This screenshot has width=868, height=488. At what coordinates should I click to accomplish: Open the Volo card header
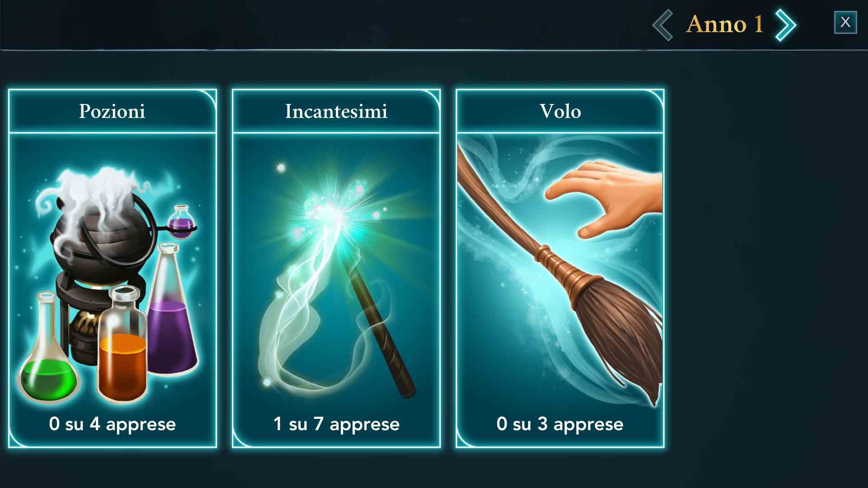click(x=560, y=111)
